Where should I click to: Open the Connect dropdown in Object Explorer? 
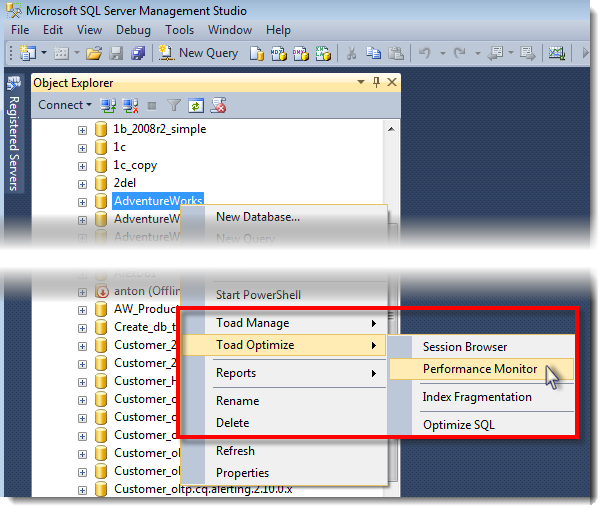[64, 105]
